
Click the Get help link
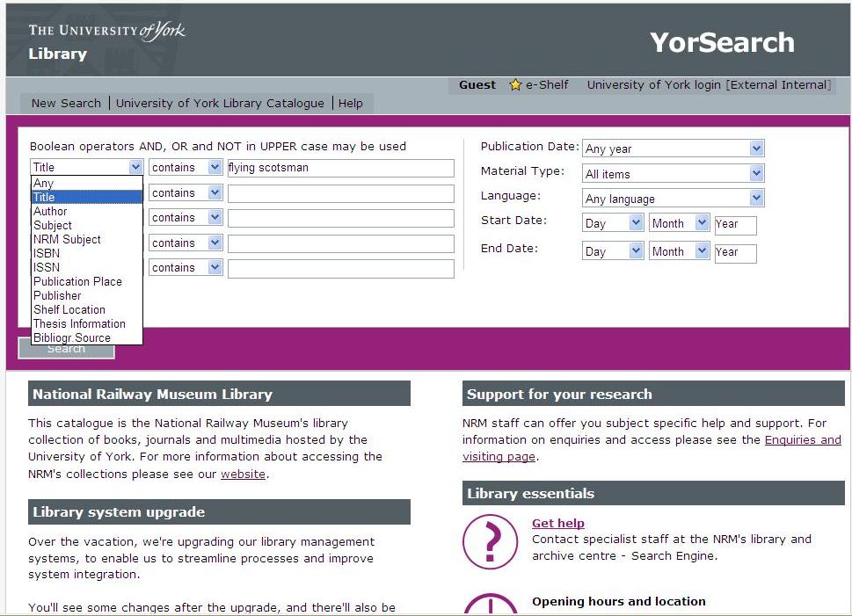coord(557,523)
